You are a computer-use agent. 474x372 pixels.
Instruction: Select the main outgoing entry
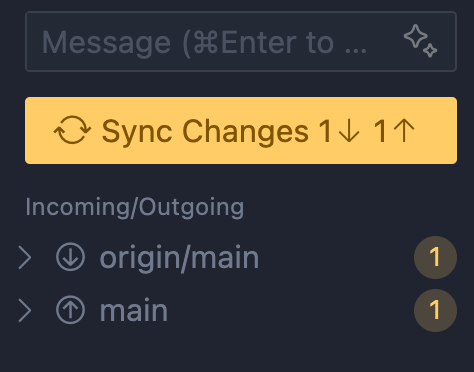click(237, 310)
